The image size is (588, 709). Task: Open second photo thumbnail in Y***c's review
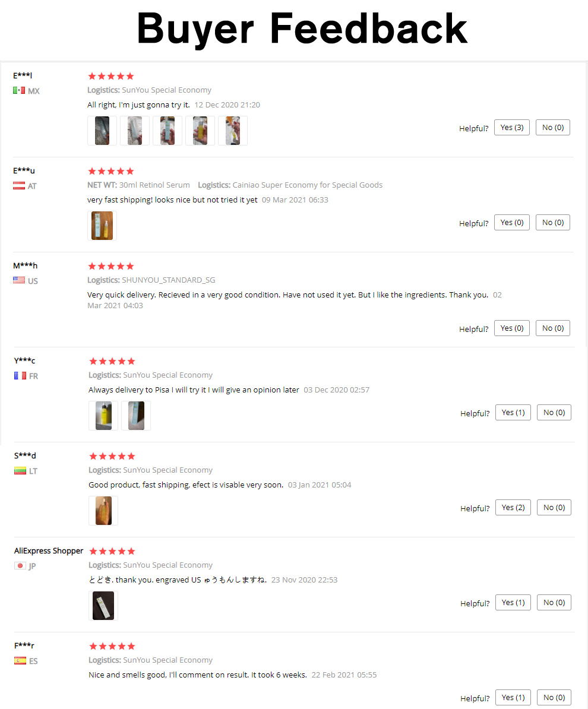(136, 416)
